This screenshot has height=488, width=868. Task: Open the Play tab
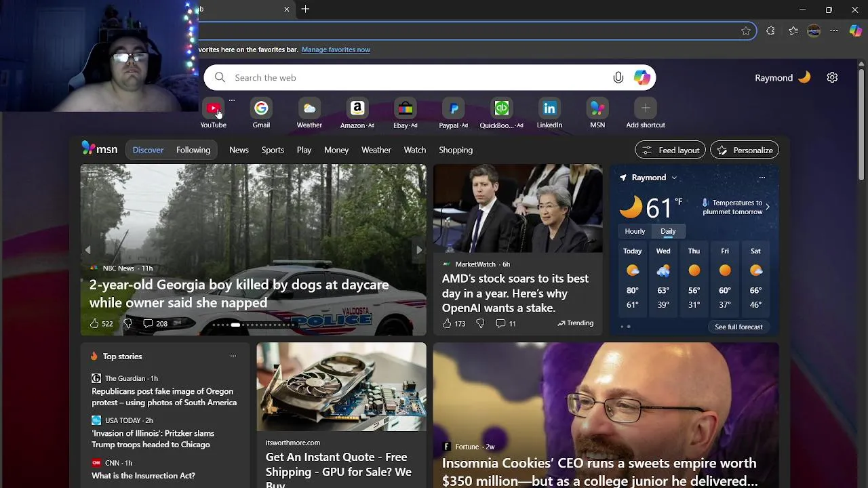[304, 150]
